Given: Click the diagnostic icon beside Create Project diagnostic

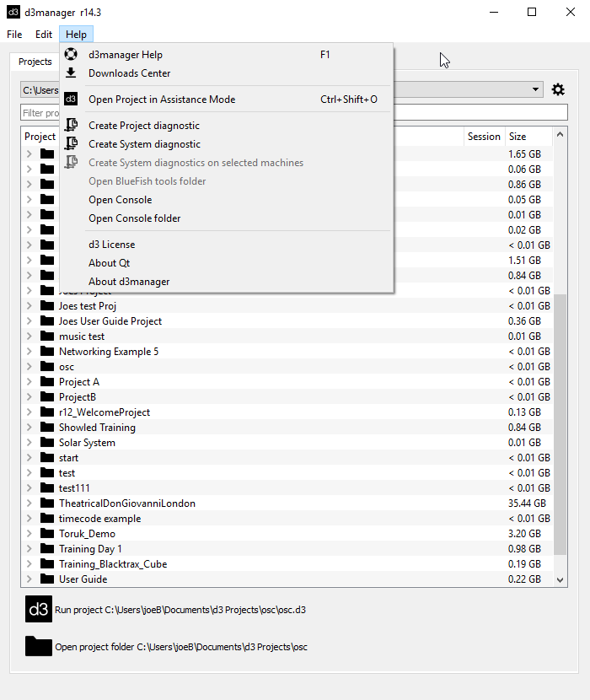Looking at the screenshot, I should click(71, 125).
